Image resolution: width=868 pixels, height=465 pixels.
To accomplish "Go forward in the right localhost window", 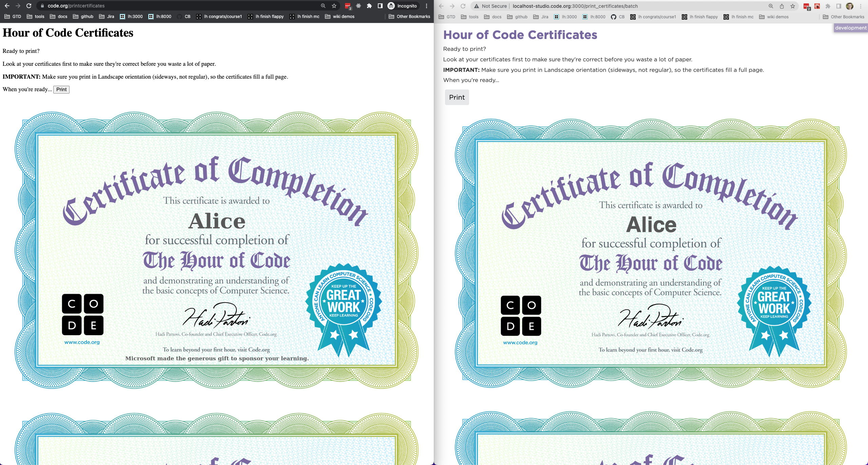I will pyautogui.click(x=452, y=6).
